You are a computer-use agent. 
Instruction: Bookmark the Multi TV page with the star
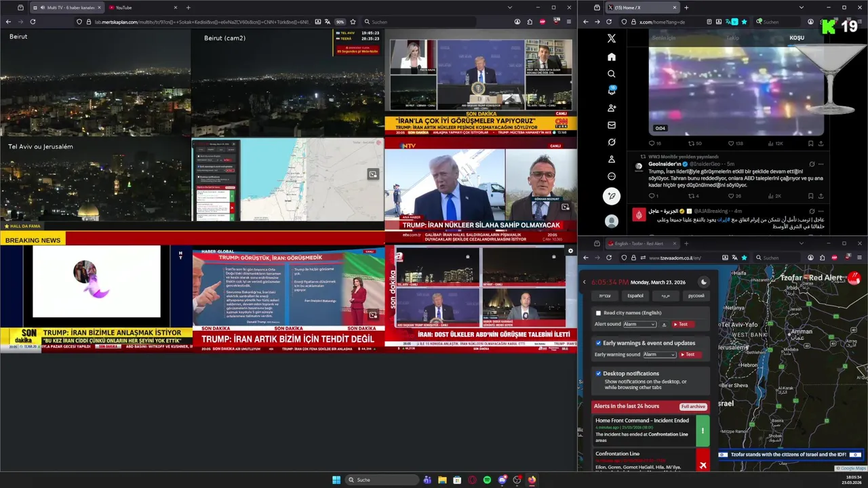(x=353, y=22)
